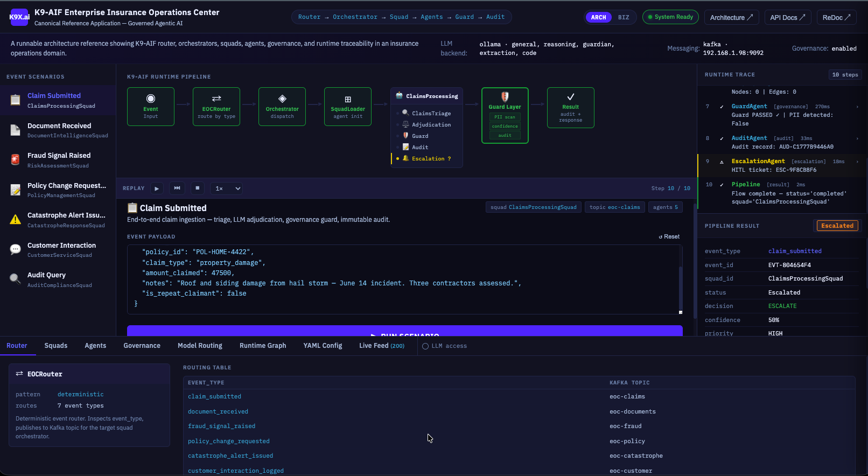Click the squad ClaimsProcessingSquad chip
The width and height of the screenshot is (868, 476).
(x=534, y=207)
